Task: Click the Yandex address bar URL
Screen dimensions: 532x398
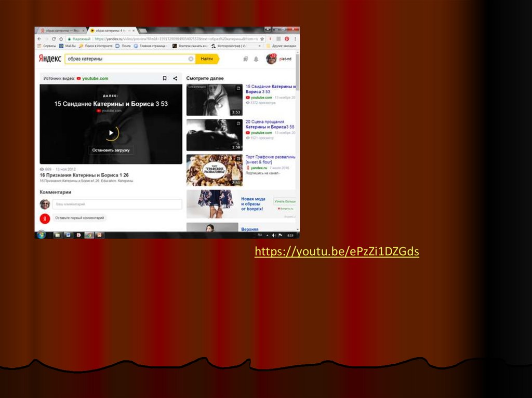Action: pos(177,39)
